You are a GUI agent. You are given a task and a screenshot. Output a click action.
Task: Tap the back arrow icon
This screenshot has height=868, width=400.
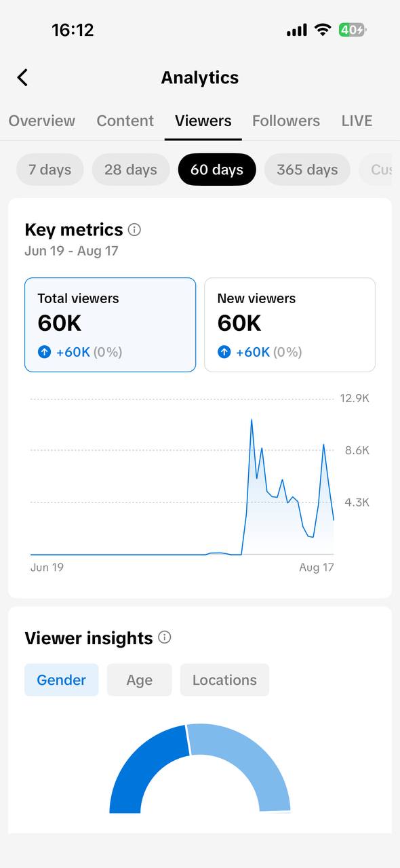(22, 77)
